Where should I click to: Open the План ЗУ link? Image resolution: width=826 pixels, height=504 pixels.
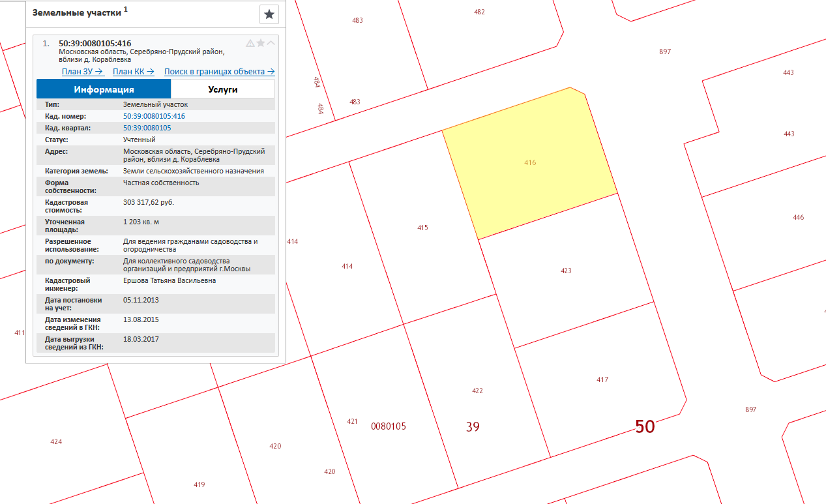pos(83,72)
